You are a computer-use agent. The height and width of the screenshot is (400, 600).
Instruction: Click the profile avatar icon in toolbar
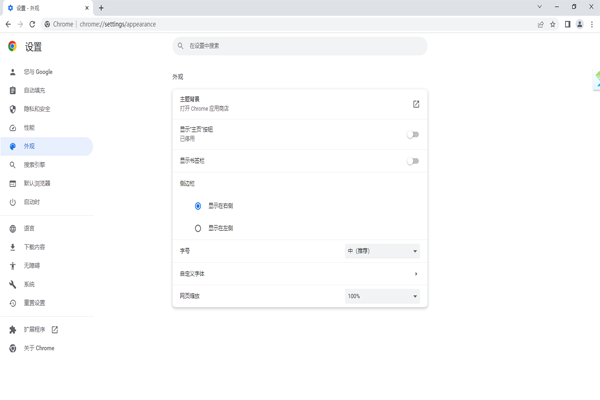tap(579, 24)
